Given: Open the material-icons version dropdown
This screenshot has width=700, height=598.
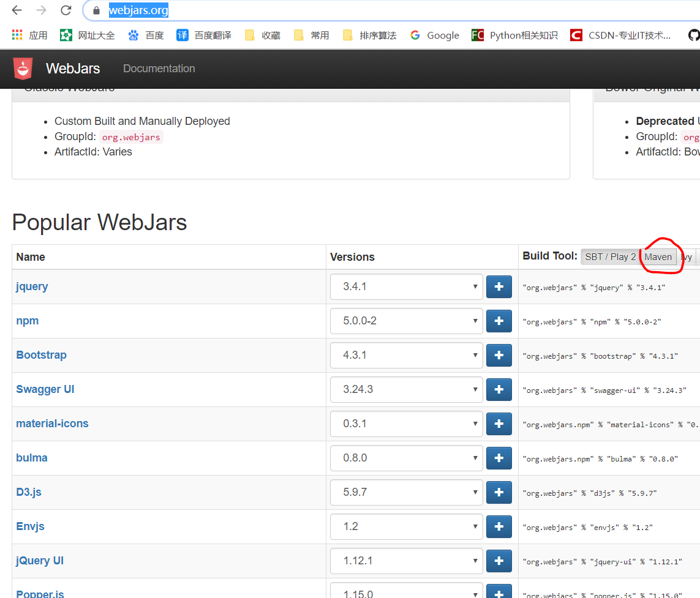Looking at the screenshot, I should click(x=407, y=424).
